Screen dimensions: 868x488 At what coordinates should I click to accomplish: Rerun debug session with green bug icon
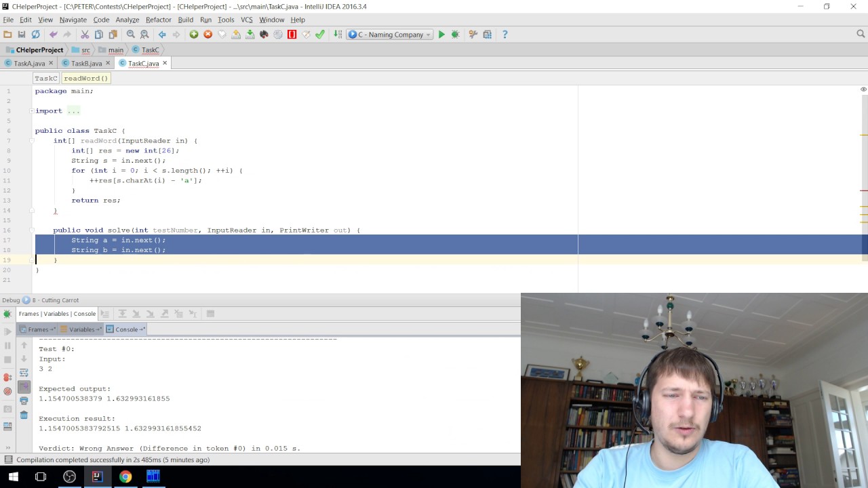click(x=7, y=314)
